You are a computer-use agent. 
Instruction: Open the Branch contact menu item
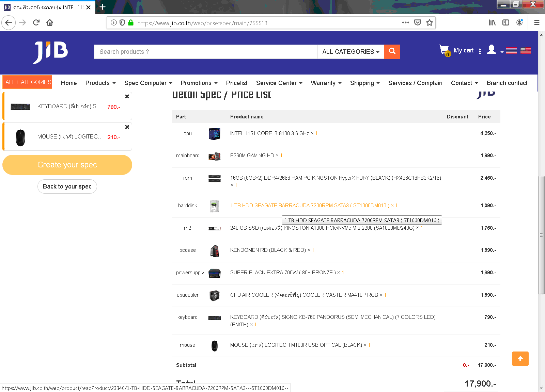click(507, 83)
